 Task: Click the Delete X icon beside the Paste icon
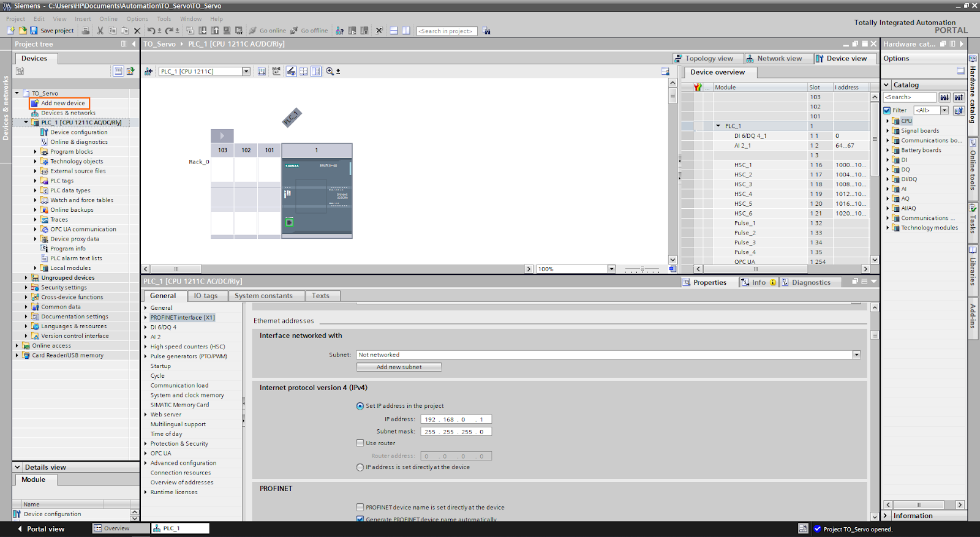[x=137, y=31]
